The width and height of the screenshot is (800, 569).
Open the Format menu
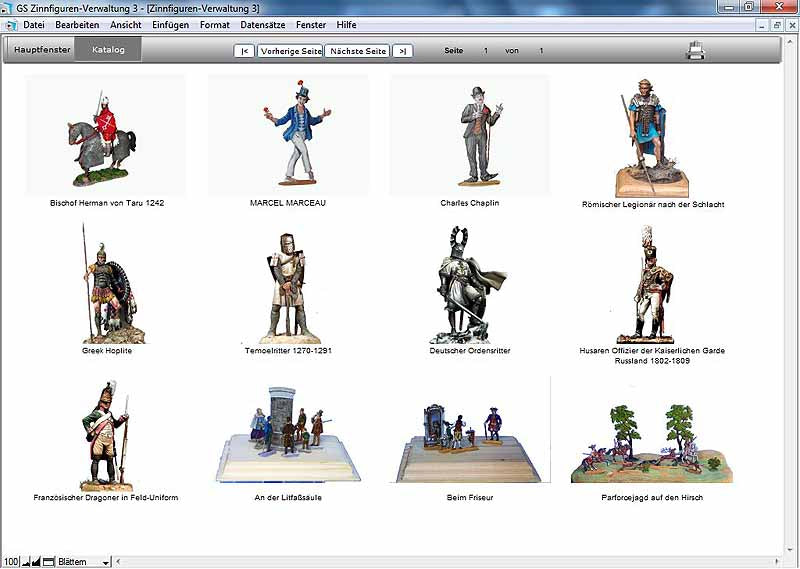point(214,24)
